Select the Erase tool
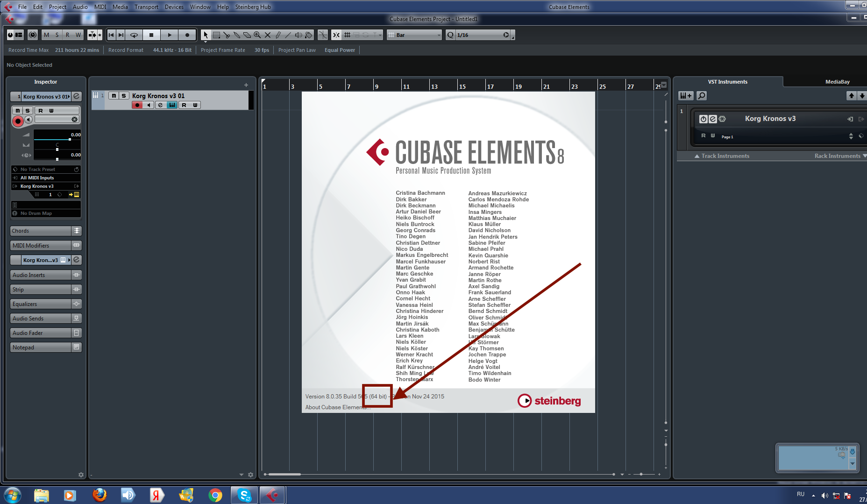Screen dimensions: 867x504 pos(247,35)
